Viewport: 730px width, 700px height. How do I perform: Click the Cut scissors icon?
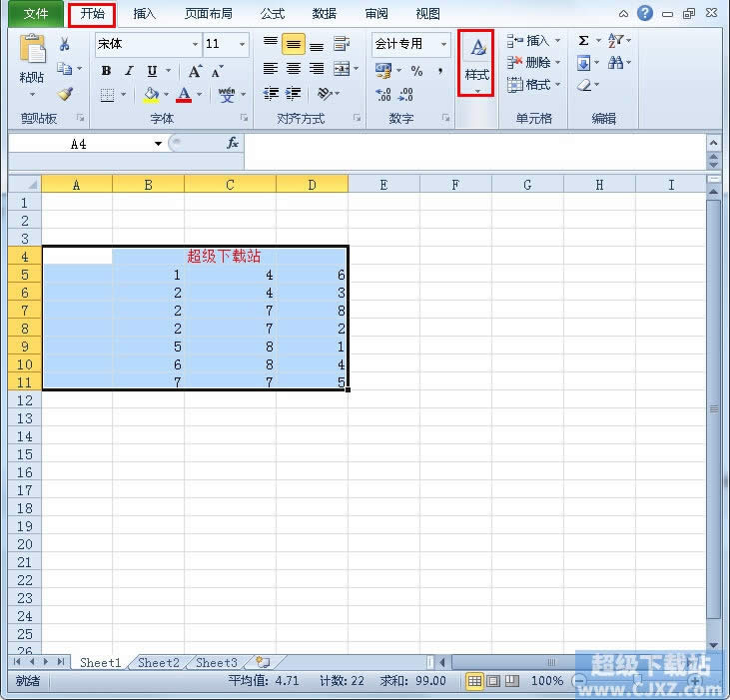(64, 45)
